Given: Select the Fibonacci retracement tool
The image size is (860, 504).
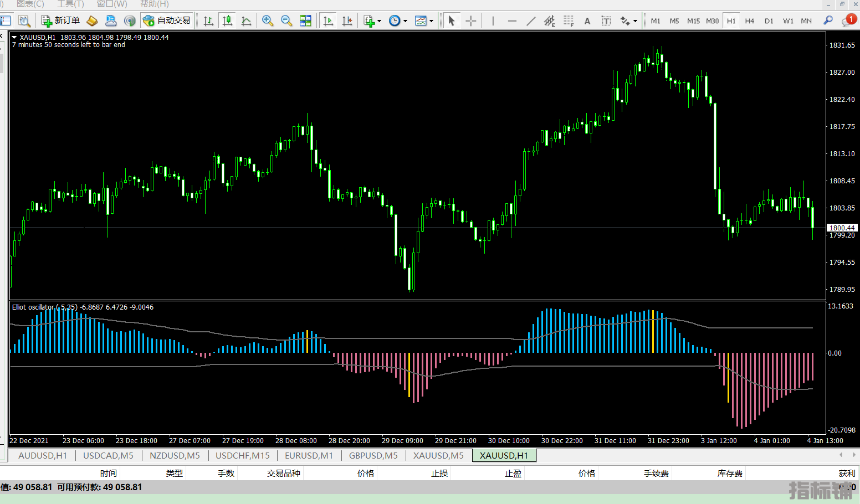Looking at the screenshot, I should [x=569, y=21].
